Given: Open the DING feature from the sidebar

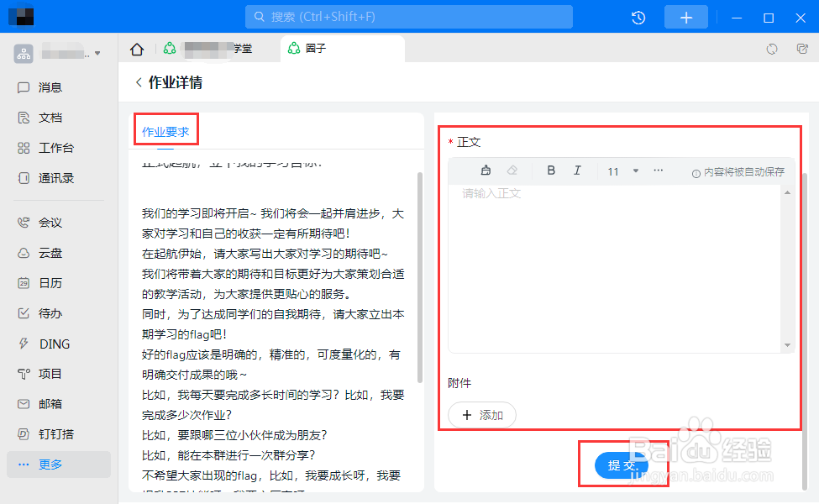Looking at the screenshot, I should [50, 343].
